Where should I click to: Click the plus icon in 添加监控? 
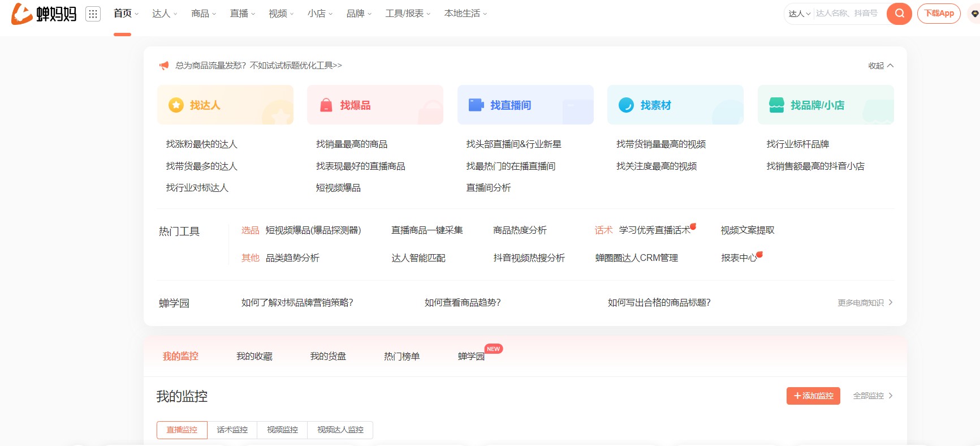[797, 396]
